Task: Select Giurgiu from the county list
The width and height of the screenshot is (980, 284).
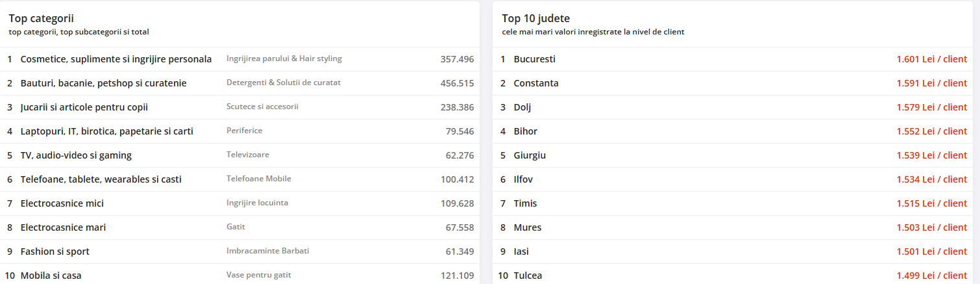Action: [x=530, y=155]
